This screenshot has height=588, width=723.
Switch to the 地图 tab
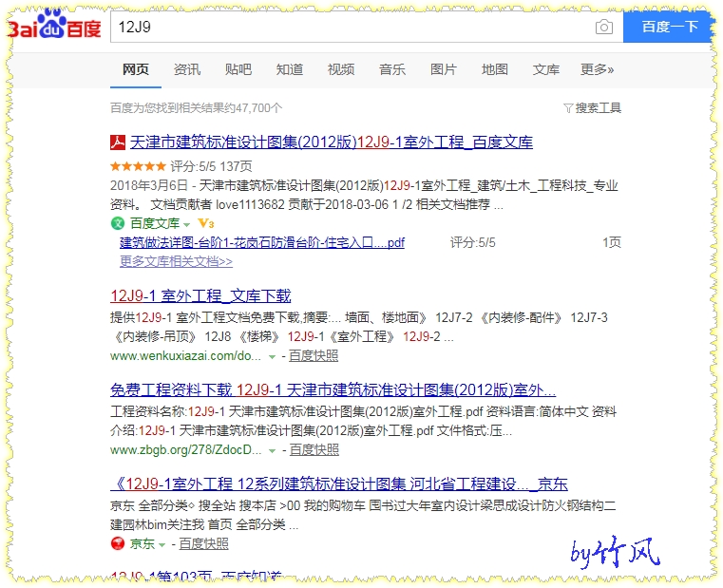coord(495,69)
